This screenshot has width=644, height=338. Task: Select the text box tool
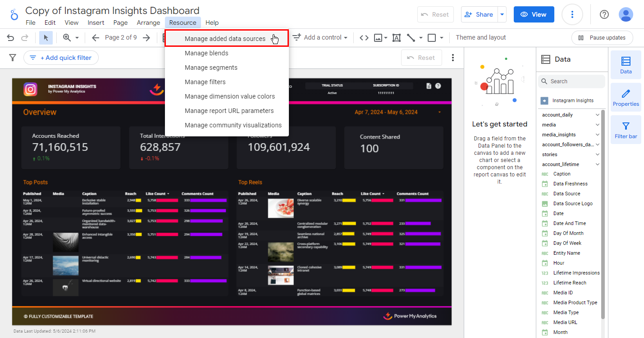[x=397, y=38]
